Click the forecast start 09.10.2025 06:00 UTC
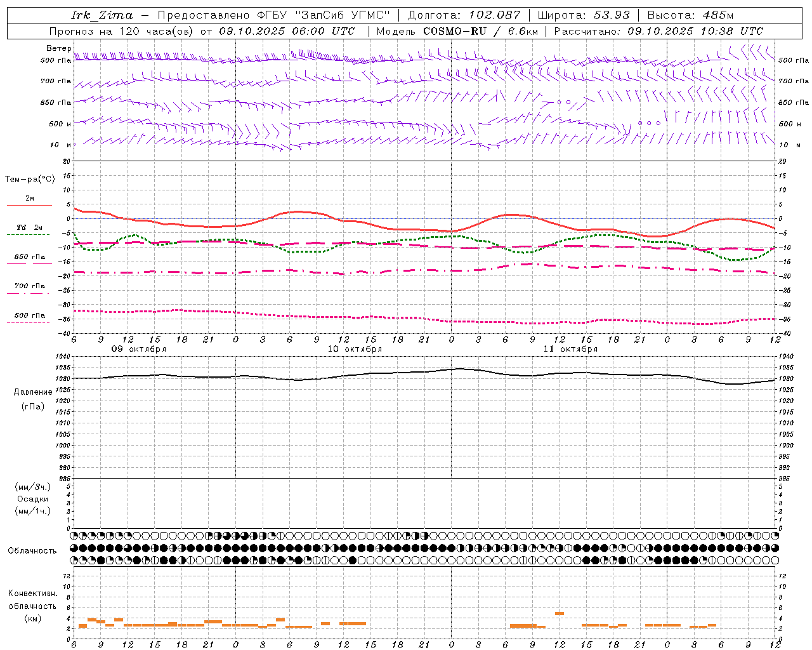The width and height of the screenshot is (812, 650). coord(287,31)
